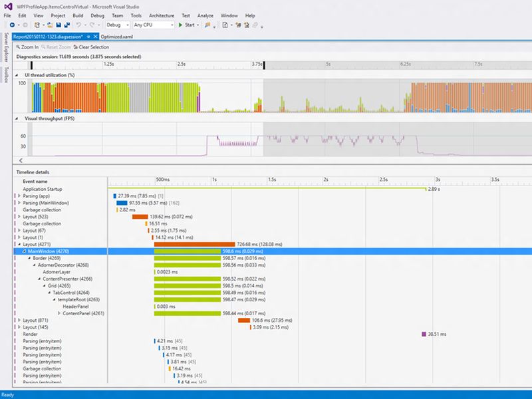Open the New Project dropdown arrow
532x399 pixels.
click(42, 25)
